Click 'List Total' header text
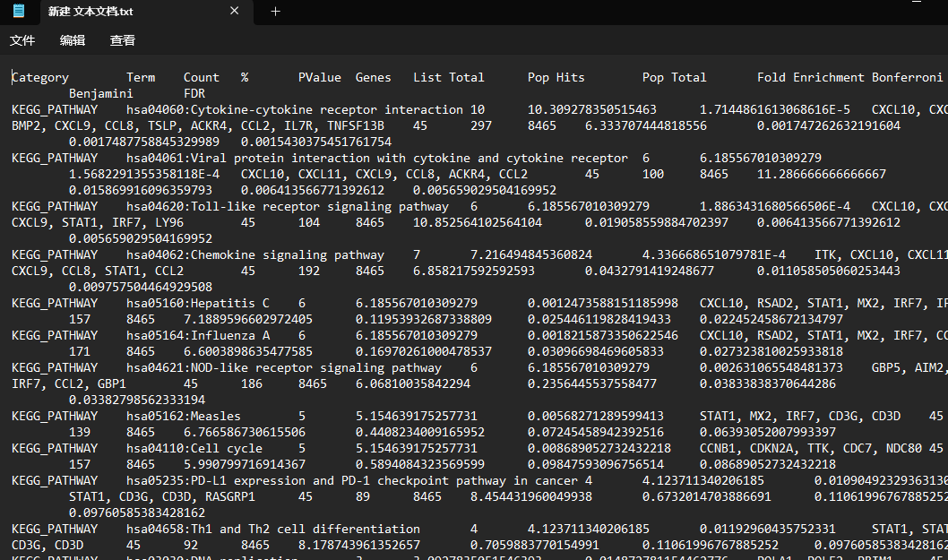The width and height of the screenshot is (948, 560). click(x=449, y=77)
